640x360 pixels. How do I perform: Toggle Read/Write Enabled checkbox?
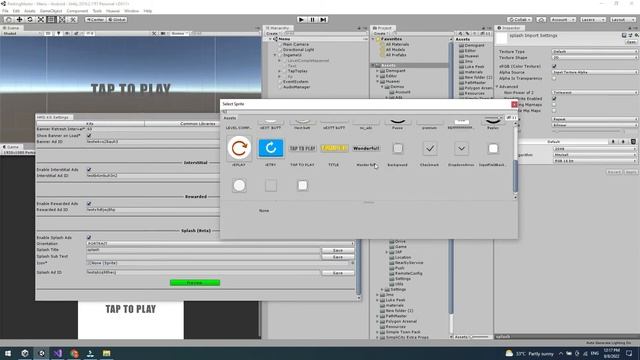[x=554, y=98]
